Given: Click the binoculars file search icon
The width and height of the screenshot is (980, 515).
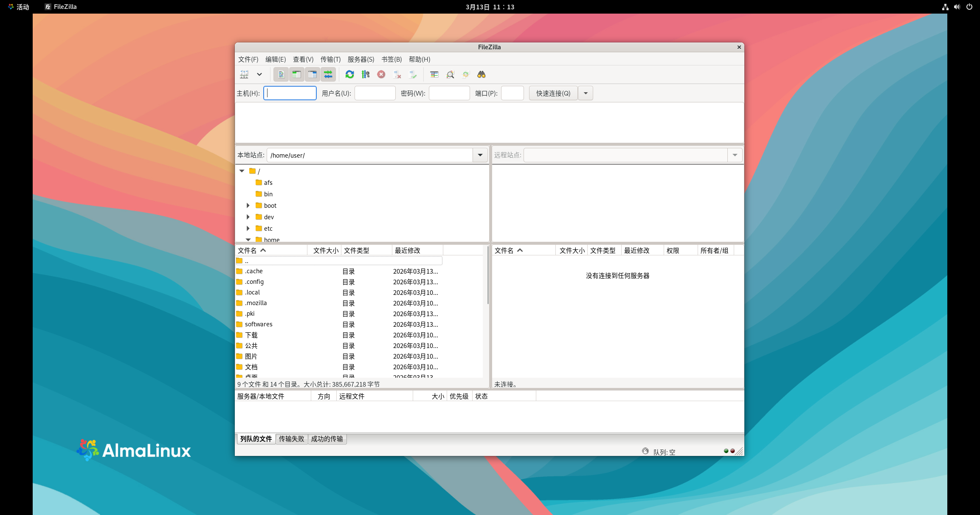Looking at the screenshot, I should 481,74.
